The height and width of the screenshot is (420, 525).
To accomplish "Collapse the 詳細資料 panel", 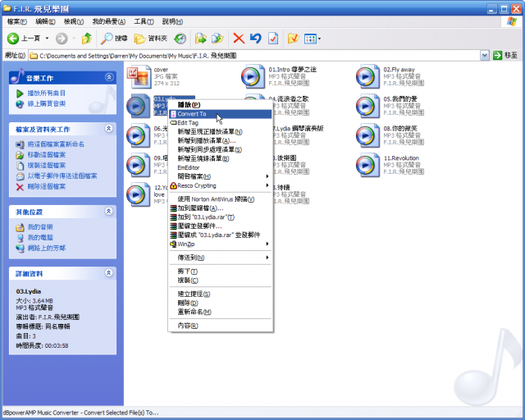I will (109, 272).
